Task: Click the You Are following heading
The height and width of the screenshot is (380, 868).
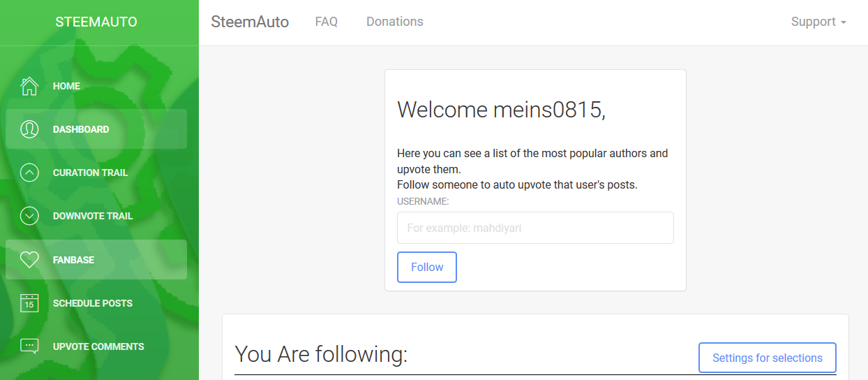Action: (x=321, y=354)
